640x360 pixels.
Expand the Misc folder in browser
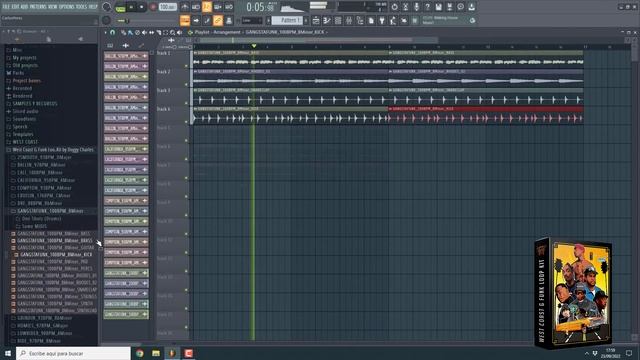[x=17, y=50]
